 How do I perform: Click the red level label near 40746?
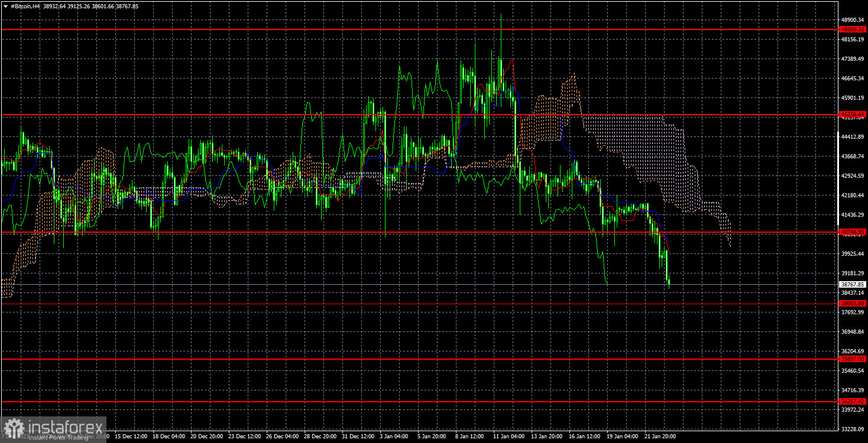point(853,232)
